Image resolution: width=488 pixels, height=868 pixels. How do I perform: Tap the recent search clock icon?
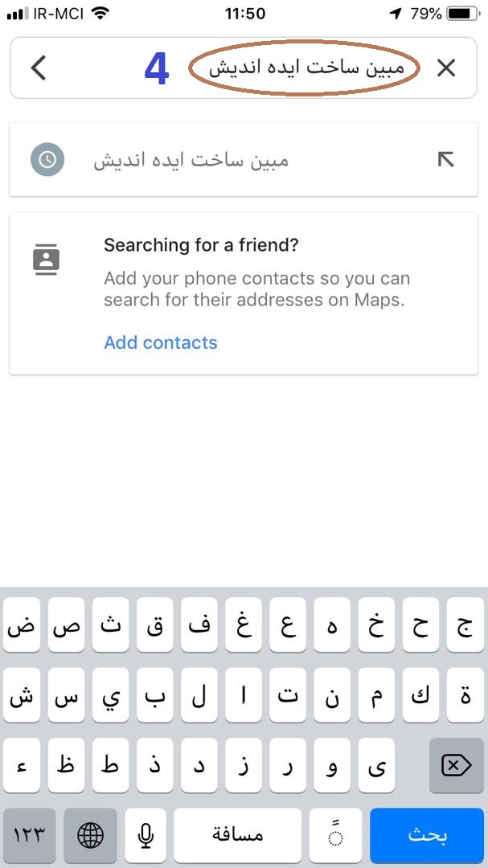[47, 160]
